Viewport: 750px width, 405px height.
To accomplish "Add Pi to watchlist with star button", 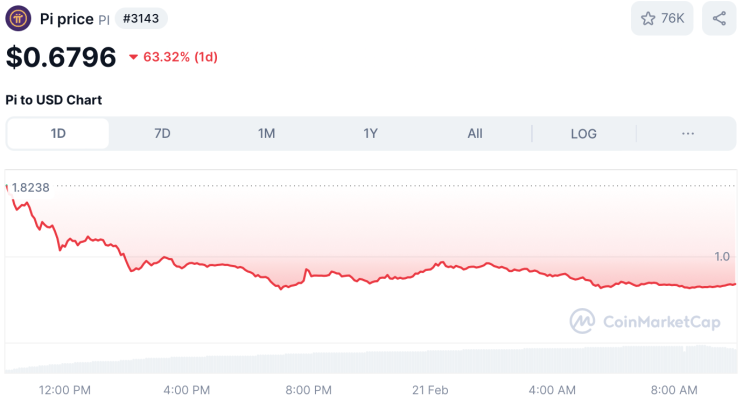I will click(661, 18).
